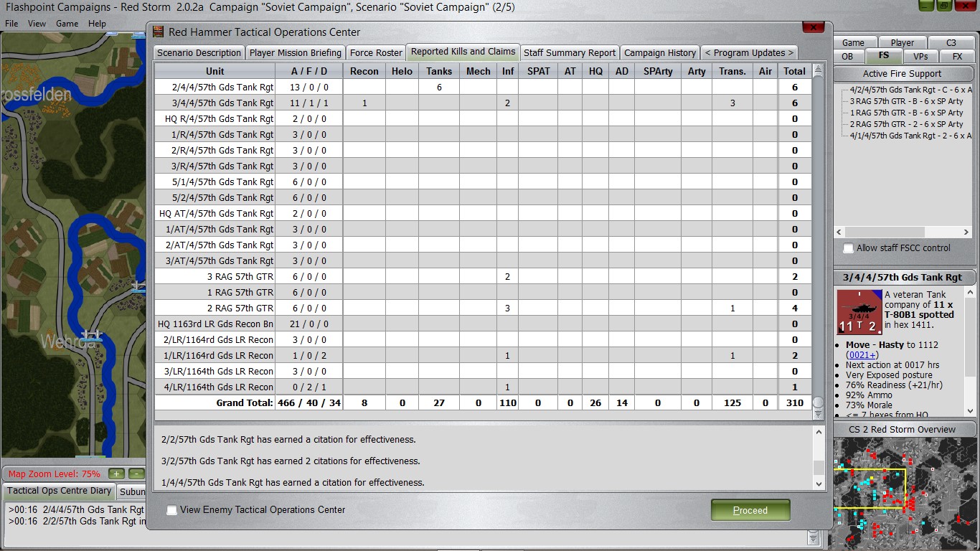Zoom out the map with minus button
Viewport: 980px width, 551px height.
(136, 474)
